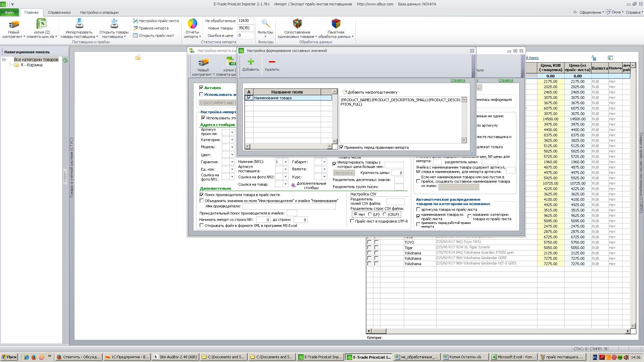Click Открыть товары поставщика icon
644x362 pixels.
point(114,23)
